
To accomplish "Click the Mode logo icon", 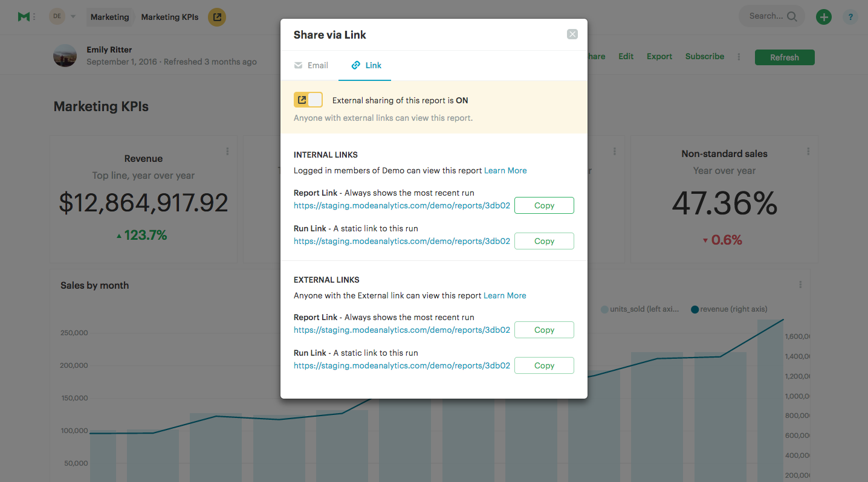I will [x=24, y=17].
